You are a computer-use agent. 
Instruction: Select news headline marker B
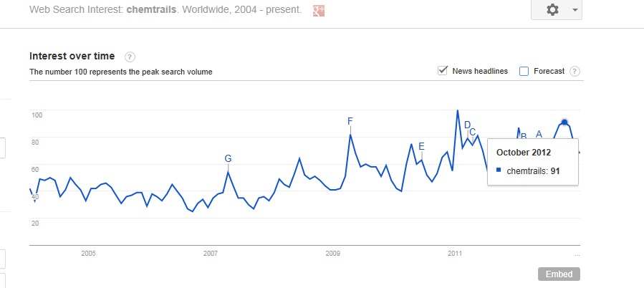pyautogui.click(x=524, y=135)
